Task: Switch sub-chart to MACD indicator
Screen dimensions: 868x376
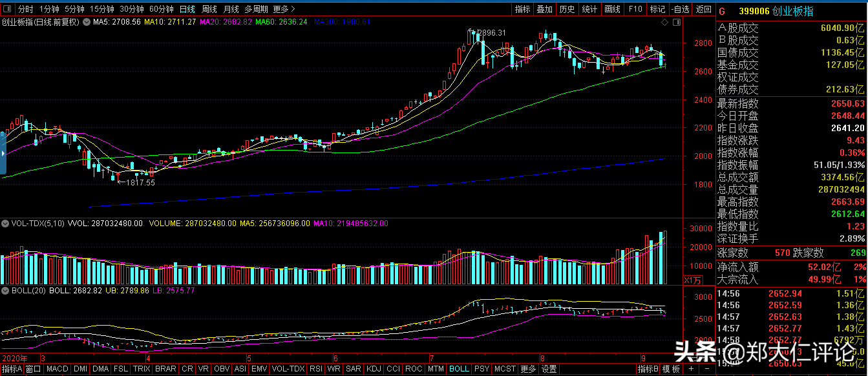Action: (x=58, y=369)
